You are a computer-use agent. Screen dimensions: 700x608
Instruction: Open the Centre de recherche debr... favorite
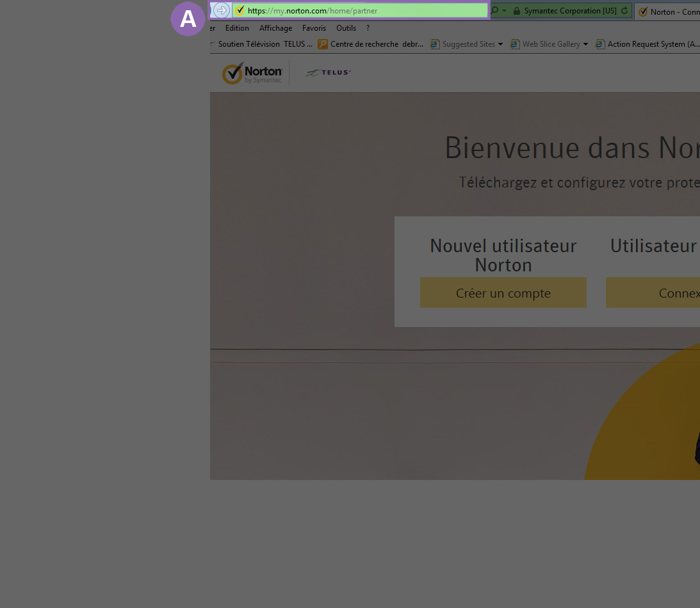[x=377, y=44]
